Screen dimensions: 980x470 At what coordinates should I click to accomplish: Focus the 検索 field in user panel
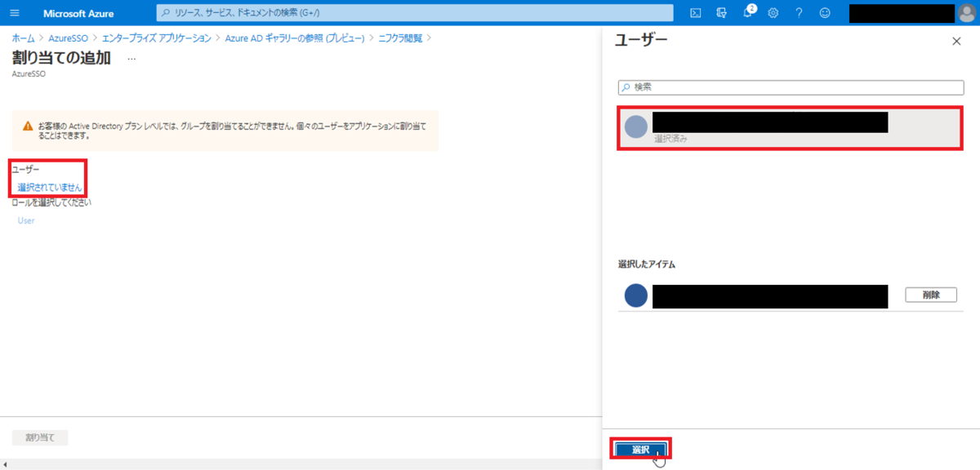pos(791,86)
